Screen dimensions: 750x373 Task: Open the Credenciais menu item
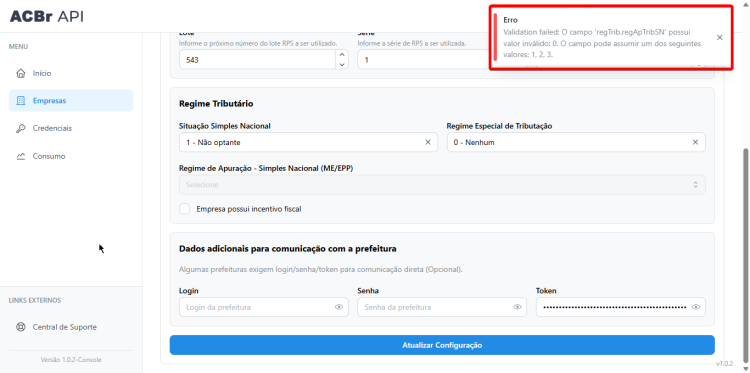pyautogui.click(x=71, y=129)
